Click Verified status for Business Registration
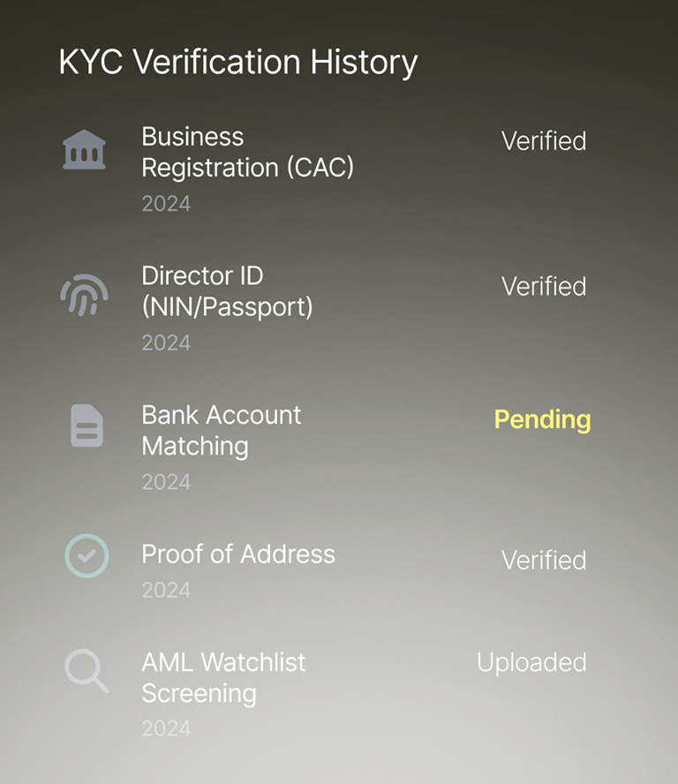 [x=544, y=140]
